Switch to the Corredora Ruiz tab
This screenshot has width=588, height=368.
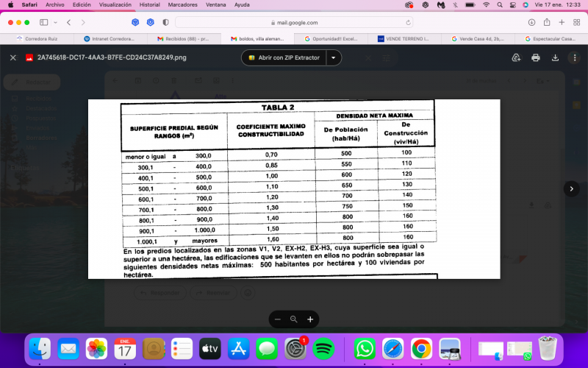pos(37,39)
